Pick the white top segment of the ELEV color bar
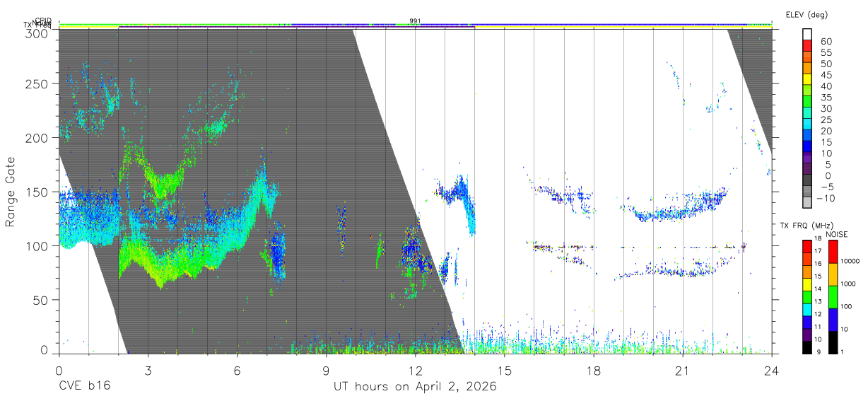 (x=808, y=35)
